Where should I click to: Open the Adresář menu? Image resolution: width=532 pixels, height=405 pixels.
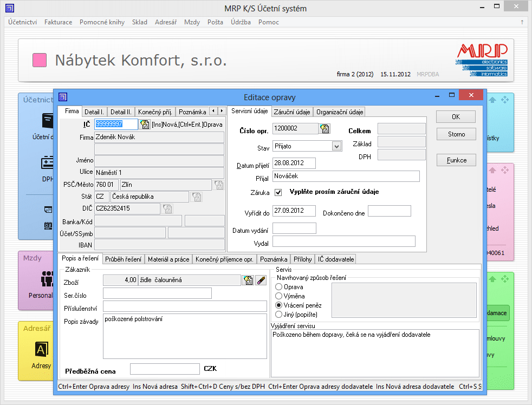click(166, 22)
